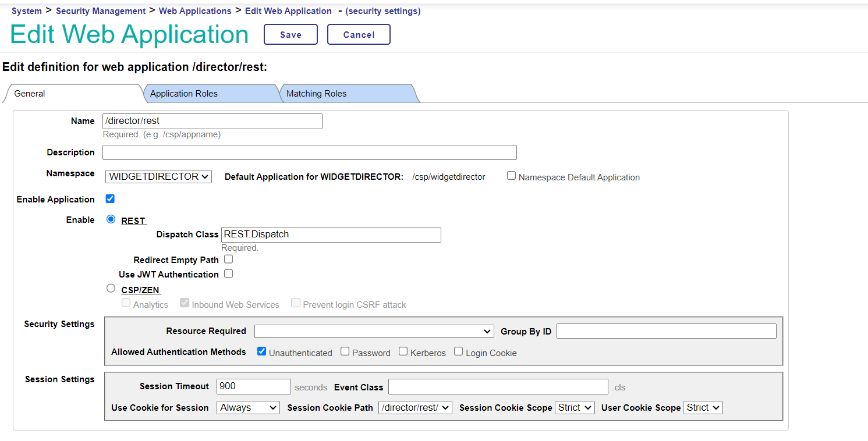Select the REST radio button
Image resolution: width=868 pixels, height=441 pixels.
point(111,219)
